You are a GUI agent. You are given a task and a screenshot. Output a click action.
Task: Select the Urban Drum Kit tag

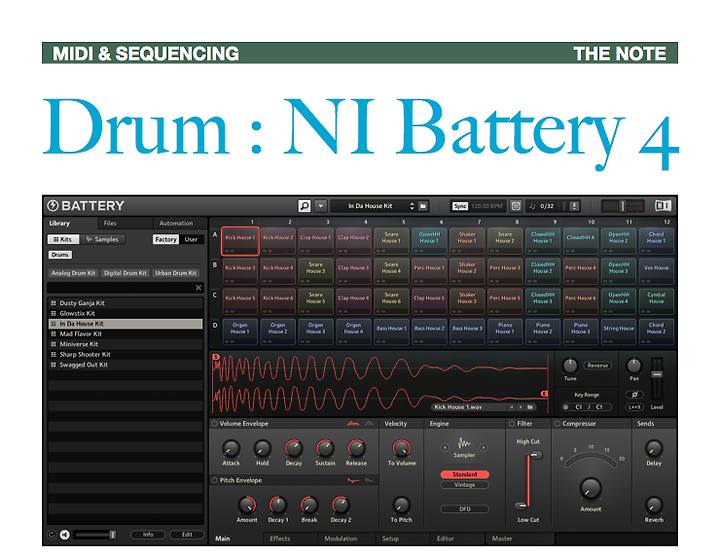click(176, 273)
